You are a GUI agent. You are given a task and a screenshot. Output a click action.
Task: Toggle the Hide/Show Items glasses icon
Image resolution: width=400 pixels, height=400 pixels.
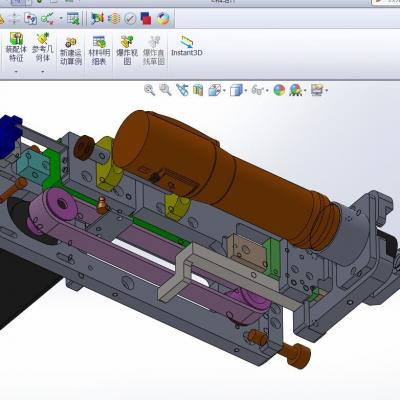coord(257,90)
